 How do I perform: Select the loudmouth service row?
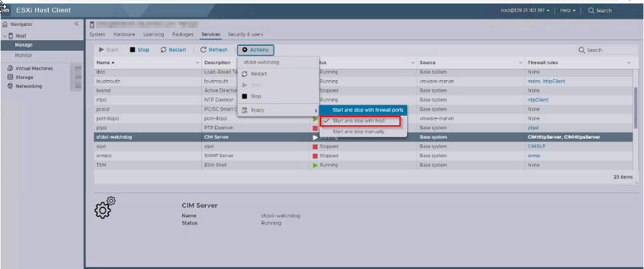pyautogui.click(x=364, y=81)
